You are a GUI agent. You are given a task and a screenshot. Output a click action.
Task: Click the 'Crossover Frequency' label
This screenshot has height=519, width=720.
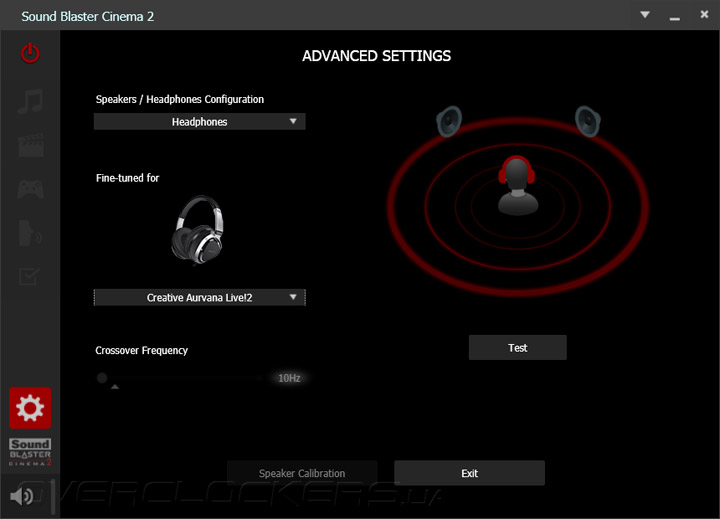pos(141,350)
